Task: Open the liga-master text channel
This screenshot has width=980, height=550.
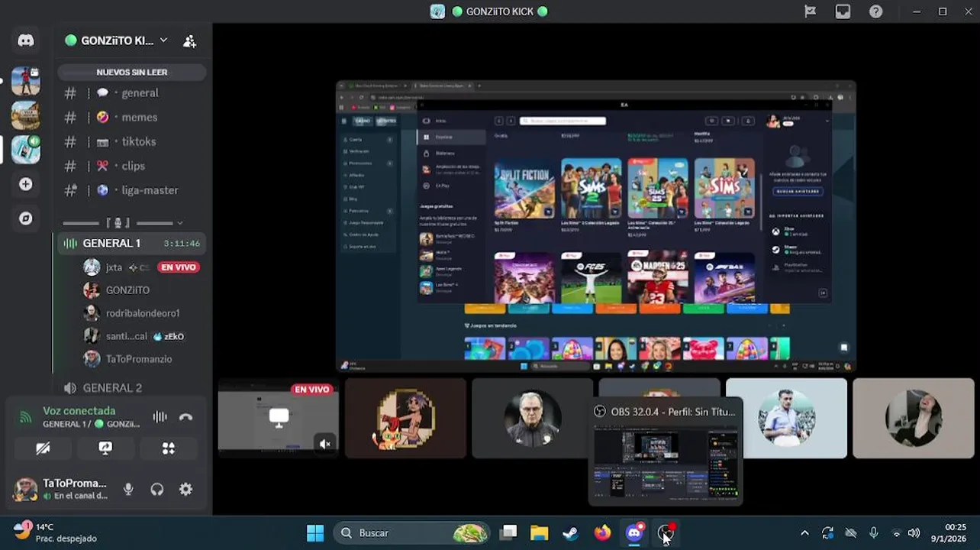Action: tap(131, 191)
